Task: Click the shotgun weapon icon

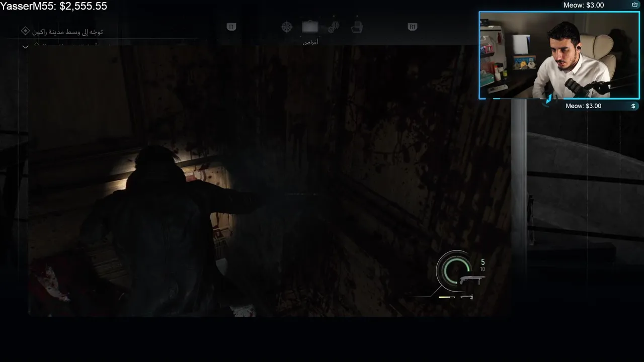Action: 472,280
